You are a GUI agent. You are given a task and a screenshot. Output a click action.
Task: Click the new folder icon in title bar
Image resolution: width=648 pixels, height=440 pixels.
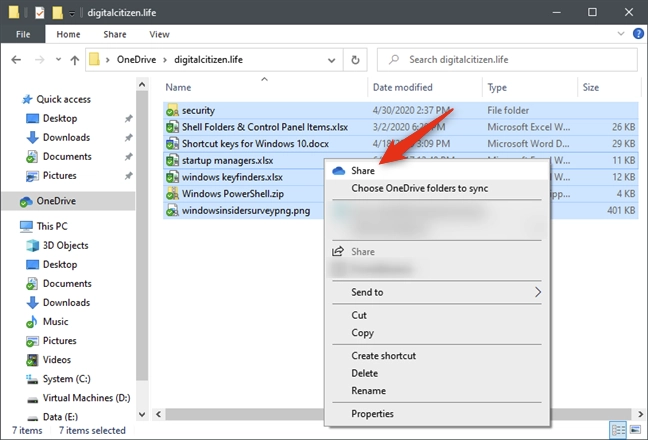click(57, 12)
